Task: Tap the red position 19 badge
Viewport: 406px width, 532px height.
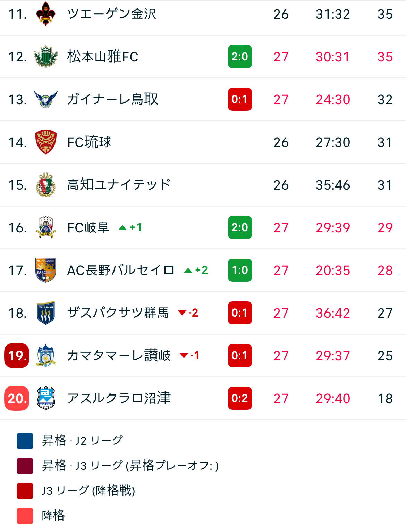Action: [x=17, y=356]
